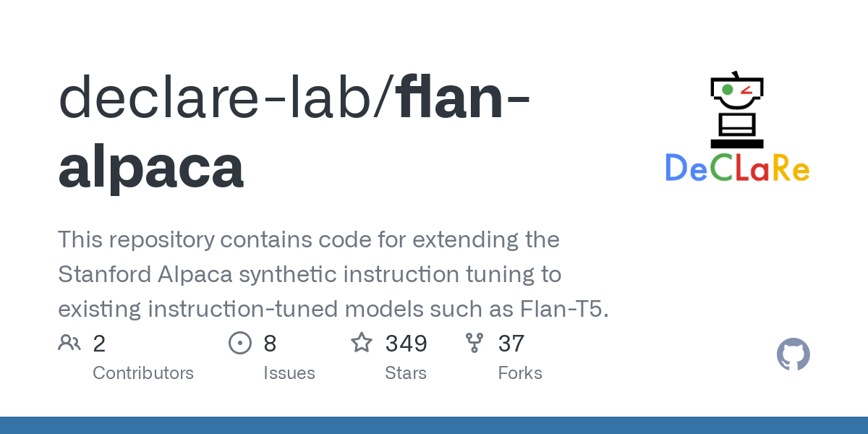Click the Stars star icon
Image resolution: width=868 pixels, height=434 pixels.
pyautogui.click(x=362, y=343)
